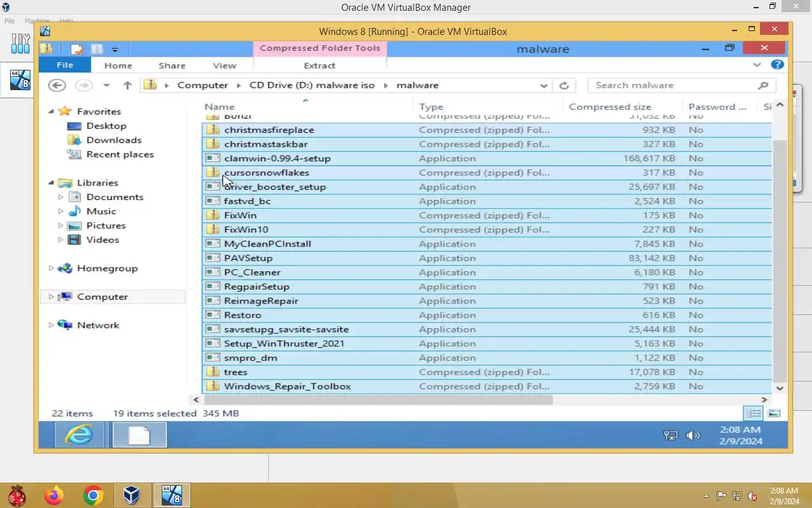The width and height of the screenshot is (812, 508).
Task: Click horizontal scrollbar right arrow
Action: [764, 399]
